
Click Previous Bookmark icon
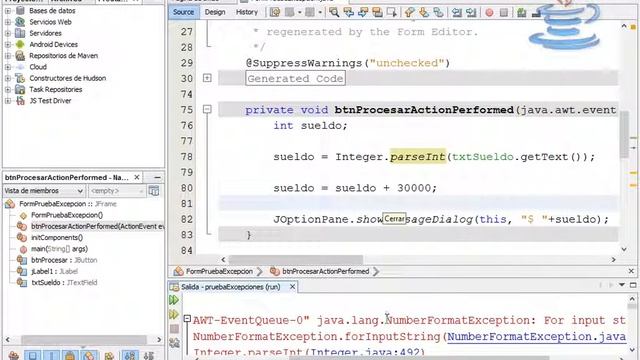click(x=409, y=12)
